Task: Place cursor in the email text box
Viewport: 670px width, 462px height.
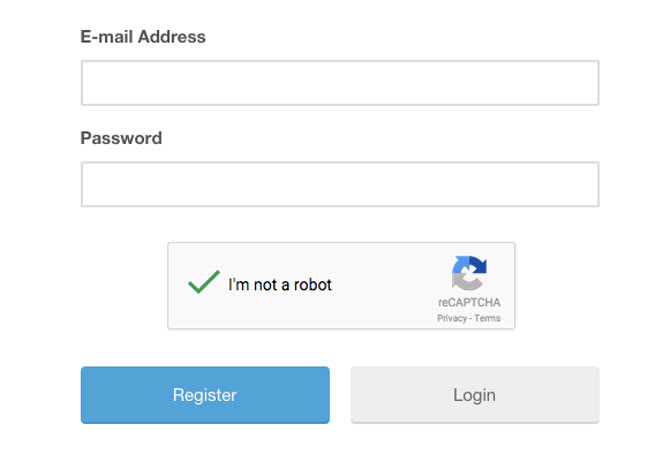Action: pyautogui.click(x=340, y=83)
